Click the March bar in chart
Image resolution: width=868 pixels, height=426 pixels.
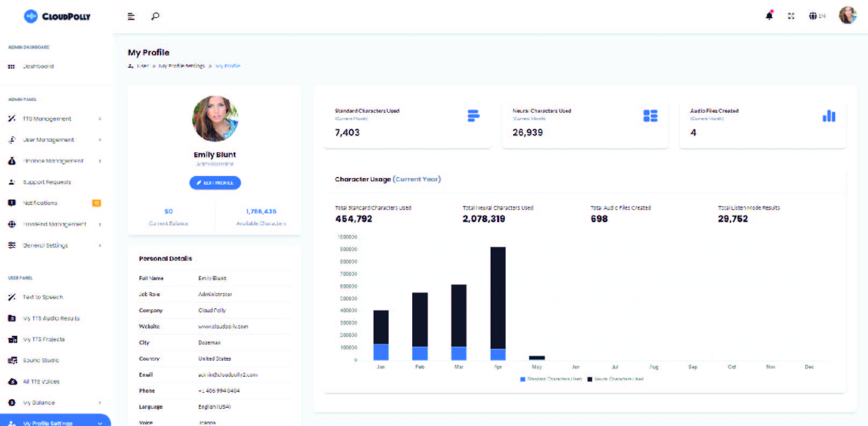point(459,322)
